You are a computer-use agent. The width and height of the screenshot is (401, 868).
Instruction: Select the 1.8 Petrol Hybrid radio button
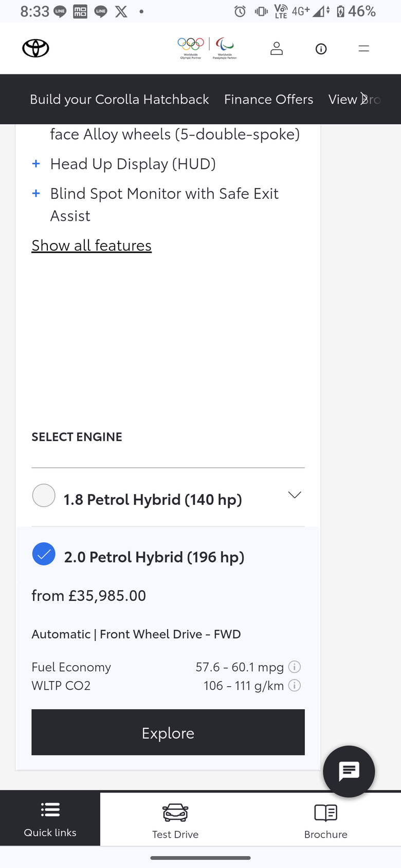[x=44, y=496]
